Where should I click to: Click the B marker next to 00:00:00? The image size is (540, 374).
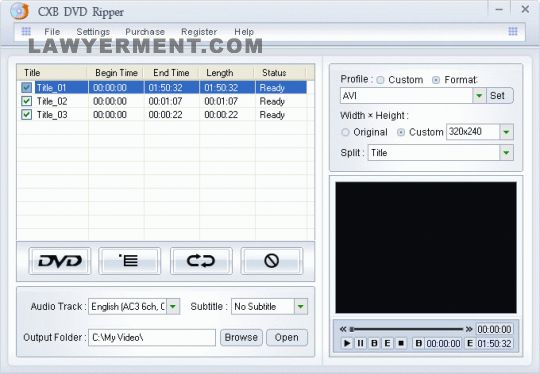(x=418, y=343)
